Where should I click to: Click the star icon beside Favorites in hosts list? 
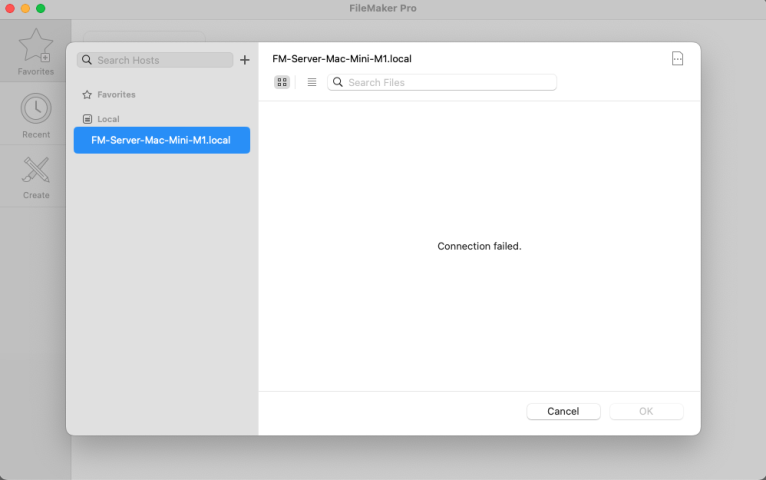click(87, 95)
